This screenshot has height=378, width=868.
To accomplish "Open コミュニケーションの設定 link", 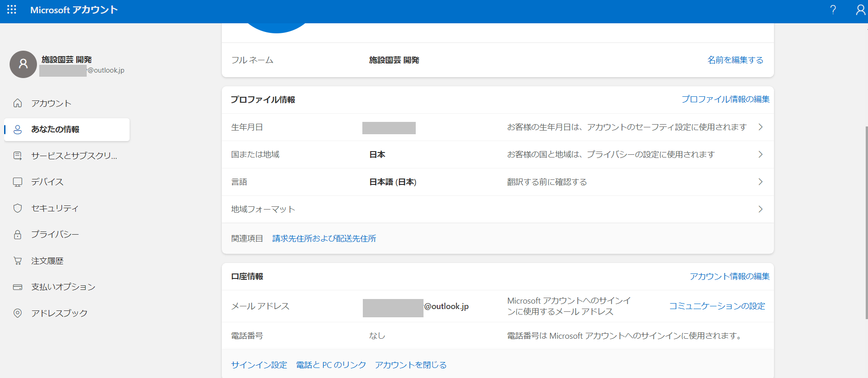I will click(717, 306).
